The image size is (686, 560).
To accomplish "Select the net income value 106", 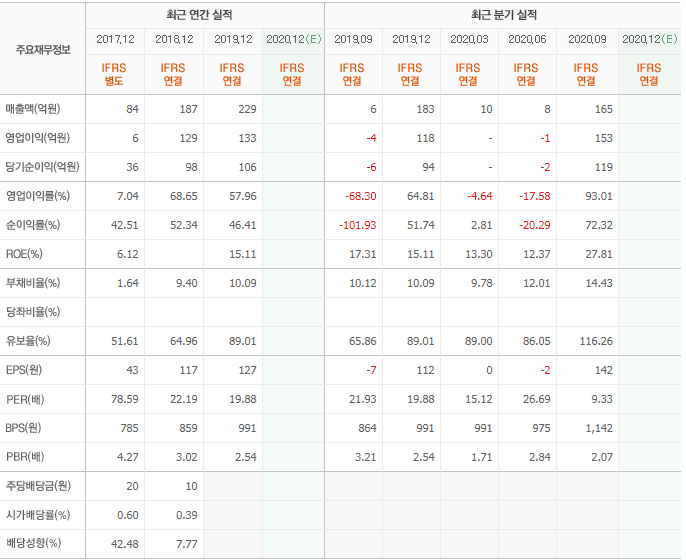I will (247, 167).
